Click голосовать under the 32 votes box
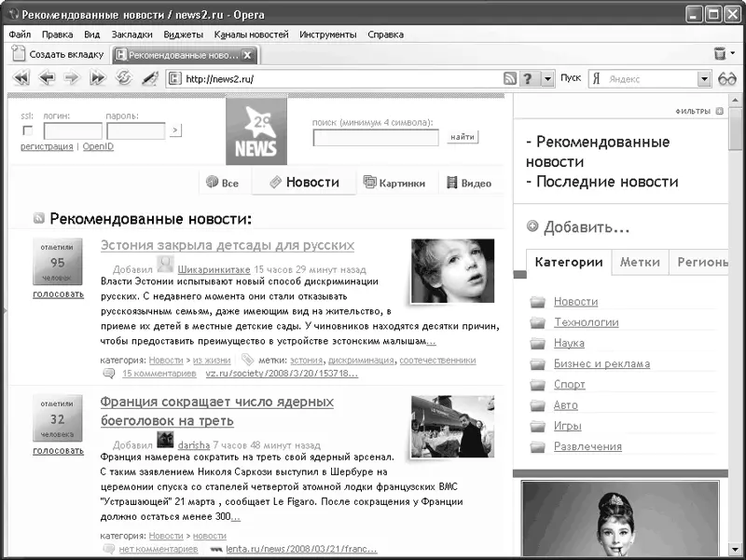746x560 pixels. tap(58, 451)
